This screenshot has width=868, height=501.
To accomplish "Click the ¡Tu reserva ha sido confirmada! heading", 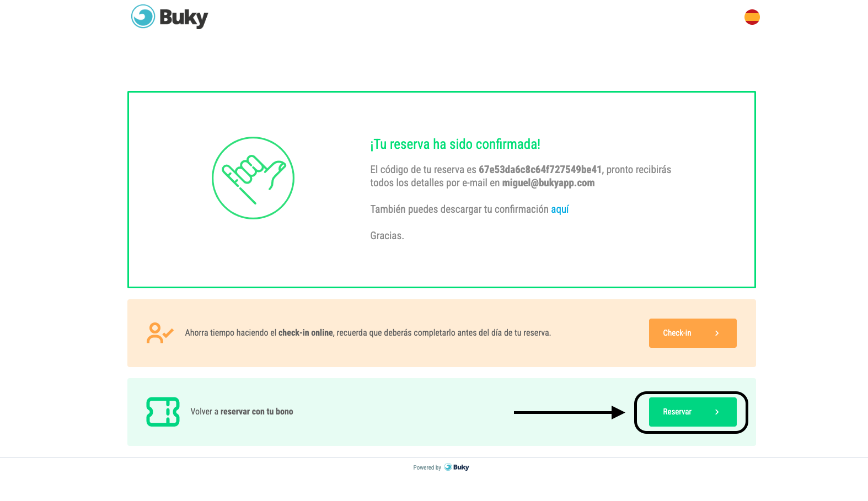I will pyautogui.click(x=455, y=144).
